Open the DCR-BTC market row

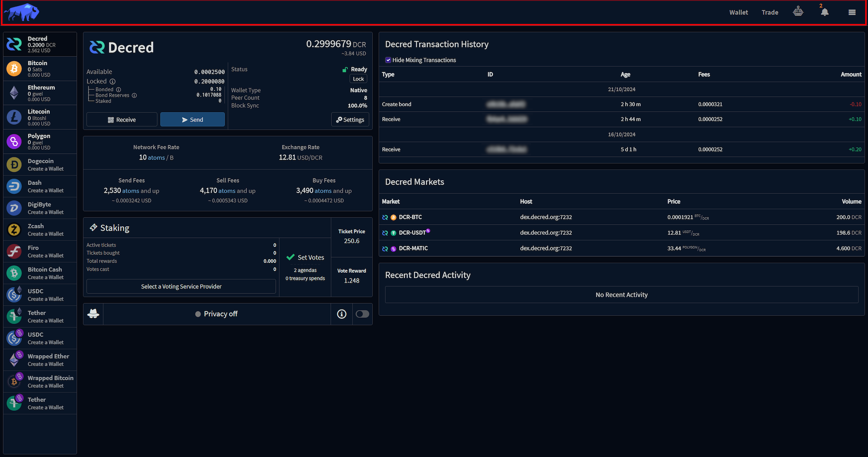tap(410, 217)
